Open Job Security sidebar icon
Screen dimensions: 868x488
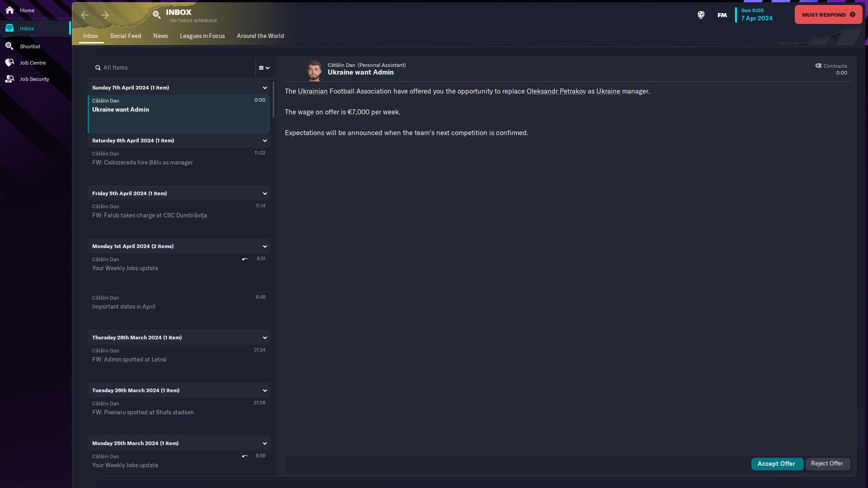pos(9,79)
